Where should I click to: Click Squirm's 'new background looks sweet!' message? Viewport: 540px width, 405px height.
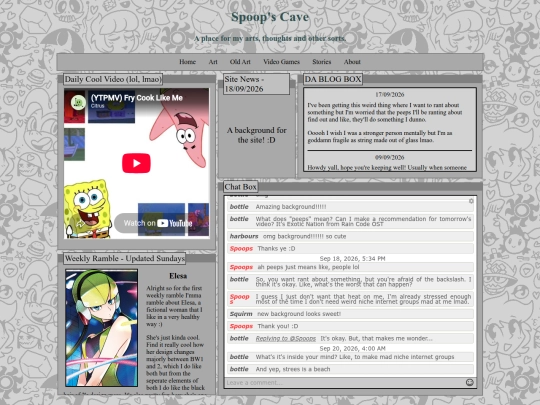[x=350, y=314]
